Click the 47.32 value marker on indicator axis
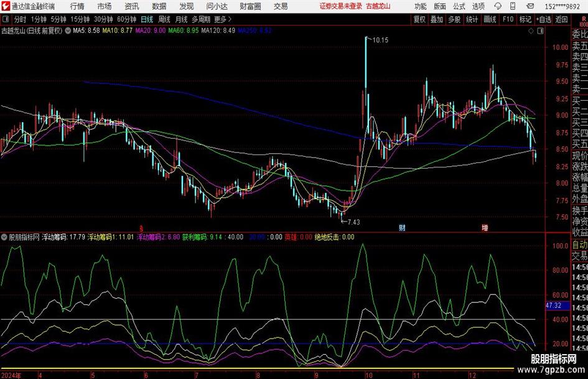 point(553,306)
